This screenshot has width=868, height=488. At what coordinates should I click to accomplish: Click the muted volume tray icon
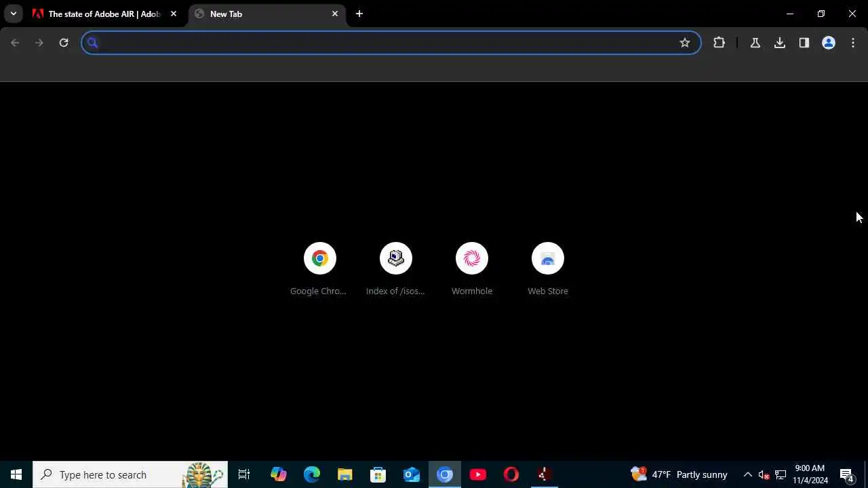(x=764, y=474)
